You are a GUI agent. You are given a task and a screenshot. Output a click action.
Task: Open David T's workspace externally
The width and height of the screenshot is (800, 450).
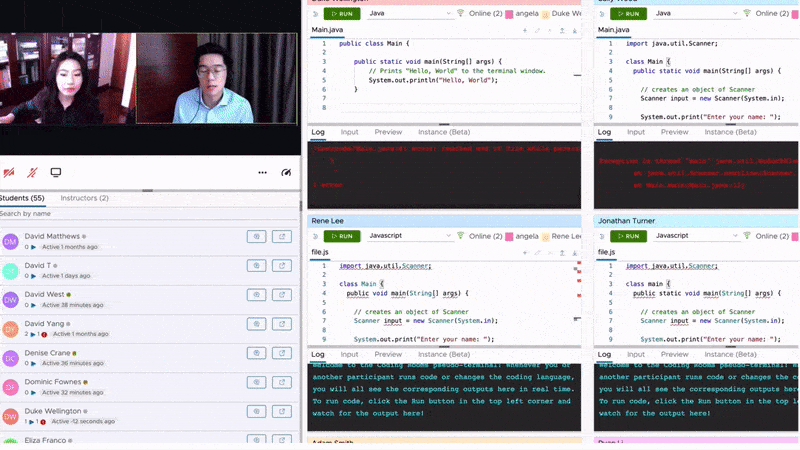tap(282, 265)
